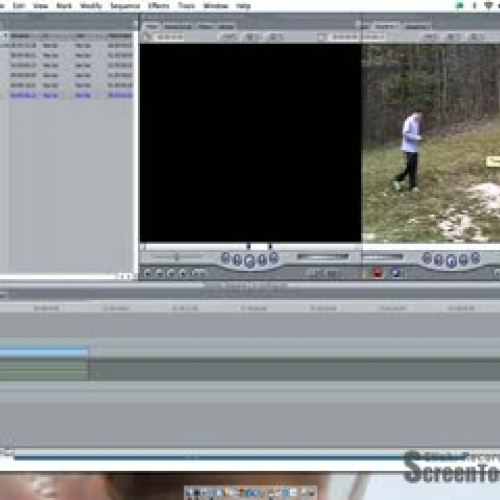Open the Viewer zoom pop-up menu

coord(228,37)
